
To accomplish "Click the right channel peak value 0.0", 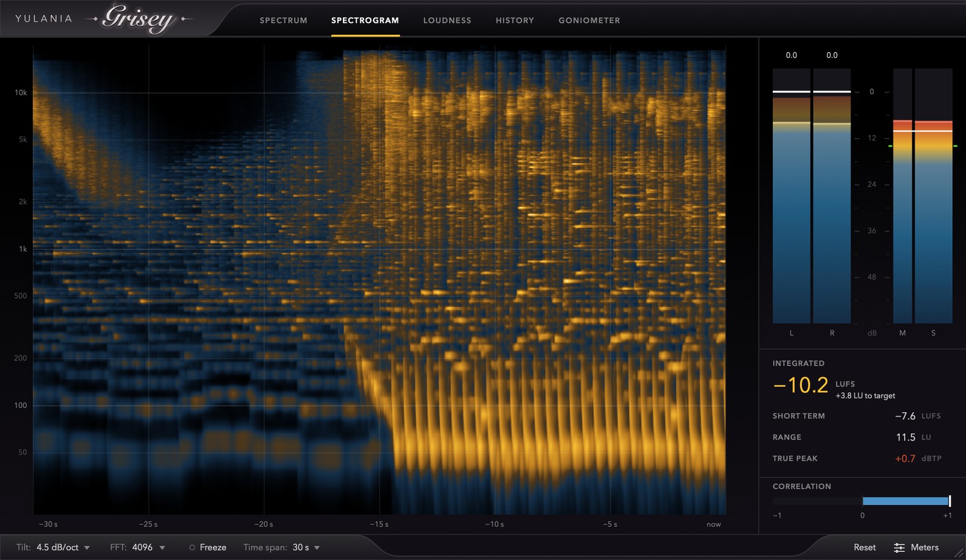I will click(832, 55).
